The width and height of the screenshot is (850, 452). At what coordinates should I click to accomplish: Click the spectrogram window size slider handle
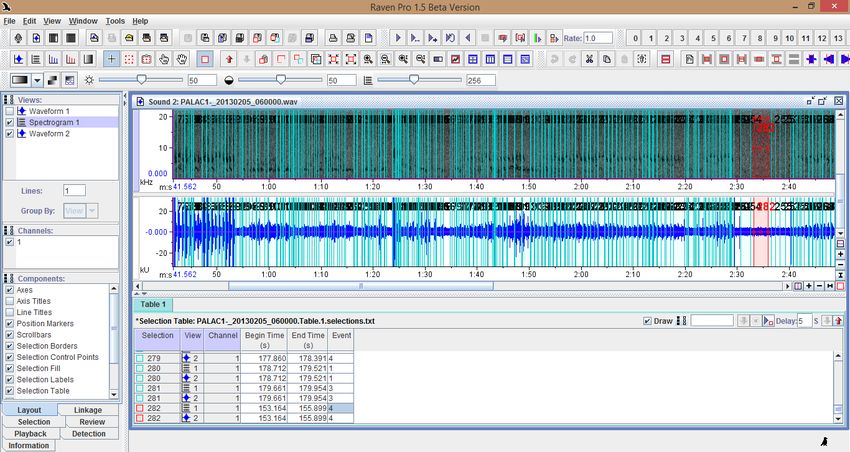click(x=414, y=80)
